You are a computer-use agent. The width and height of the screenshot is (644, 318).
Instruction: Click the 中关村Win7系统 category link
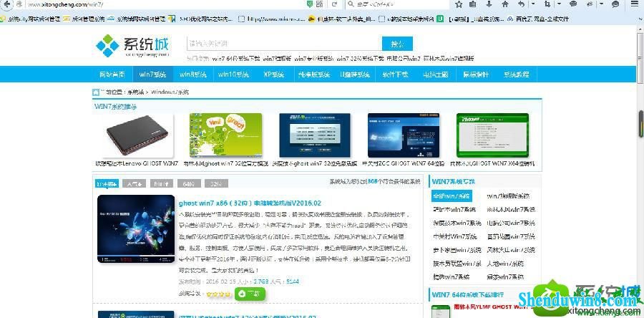(x=454, y=236)
